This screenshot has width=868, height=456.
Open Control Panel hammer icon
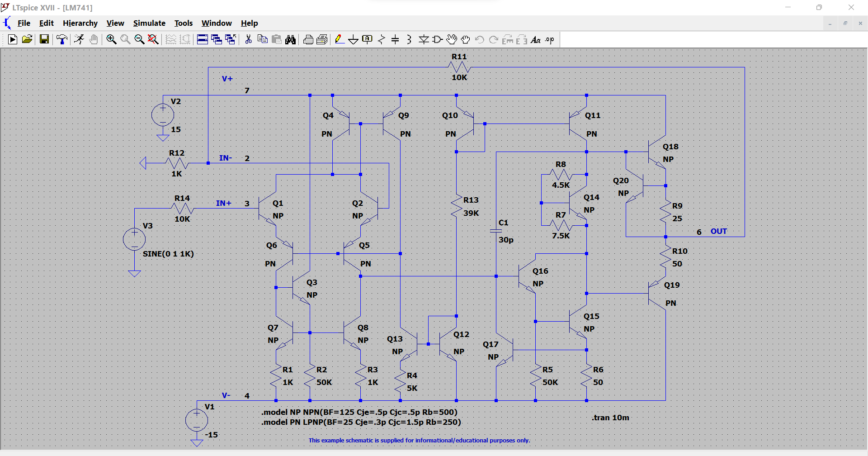61,40
